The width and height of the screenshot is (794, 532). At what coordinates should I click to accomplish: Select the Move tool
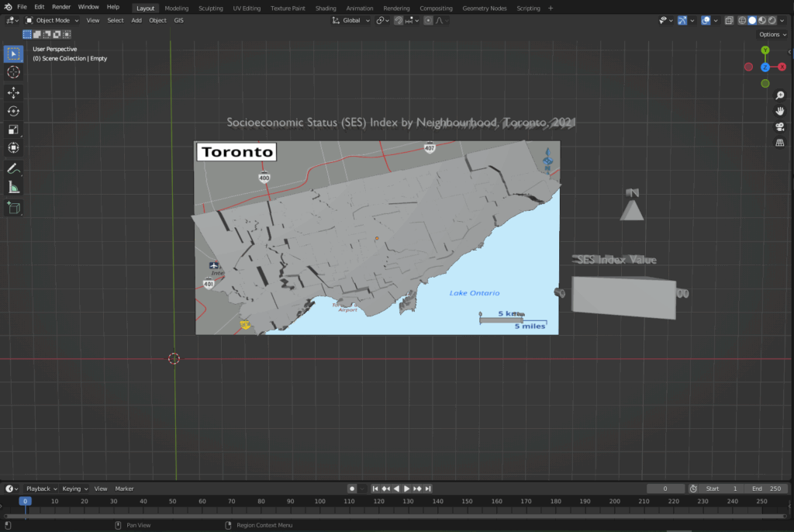click(x=13, y=92)
